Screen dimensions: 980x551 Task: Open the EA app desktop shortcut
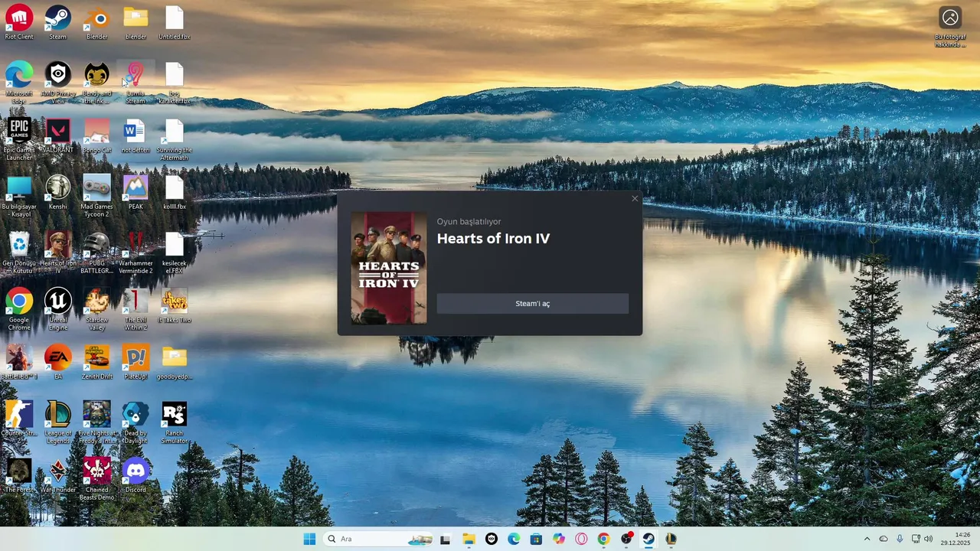58,363
